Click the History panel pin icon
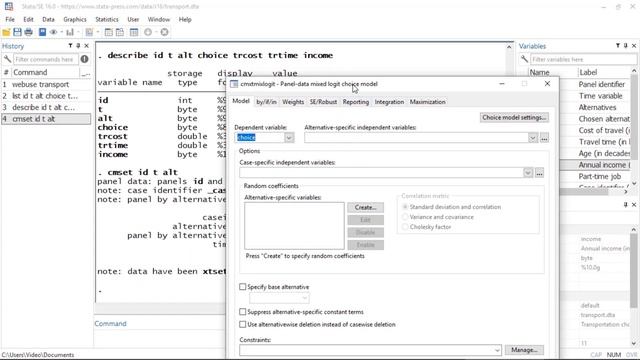640x360 pixels. [x=78, y=46]
